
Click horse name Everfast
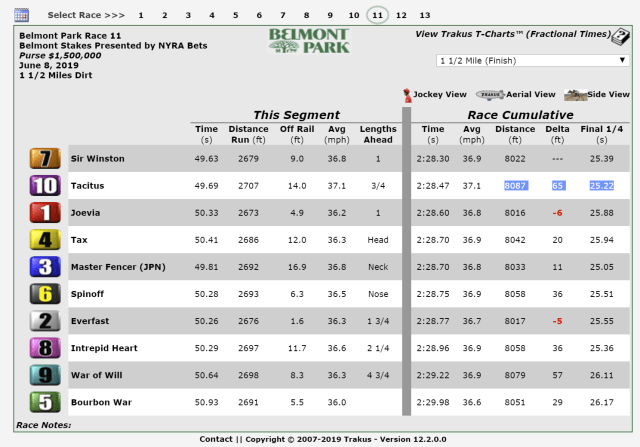coord(90,321)
